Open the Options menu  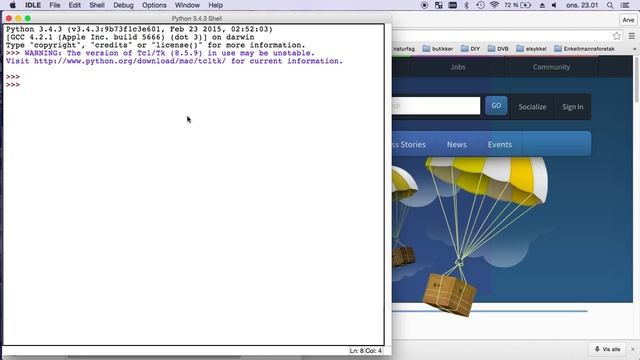tap(154, 5)
